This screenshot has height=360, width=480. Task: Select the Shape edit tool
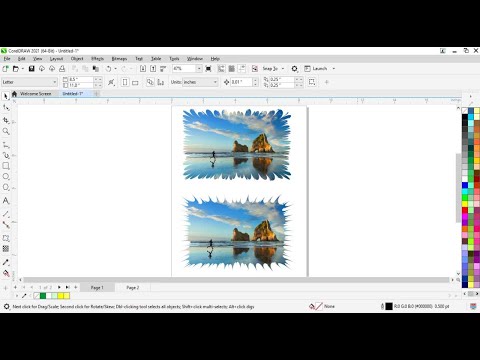[6, 107]
